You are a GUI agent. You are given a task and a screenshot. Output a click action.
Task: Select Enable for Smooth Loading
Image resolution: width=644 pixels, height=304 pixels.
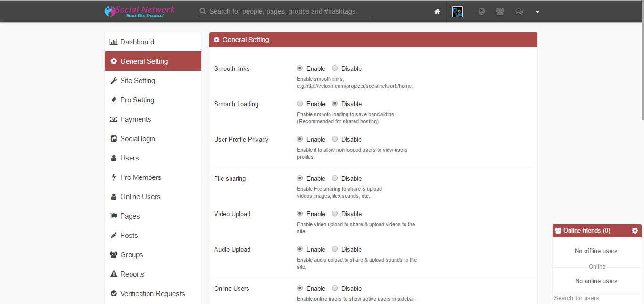tap(300, 104)
